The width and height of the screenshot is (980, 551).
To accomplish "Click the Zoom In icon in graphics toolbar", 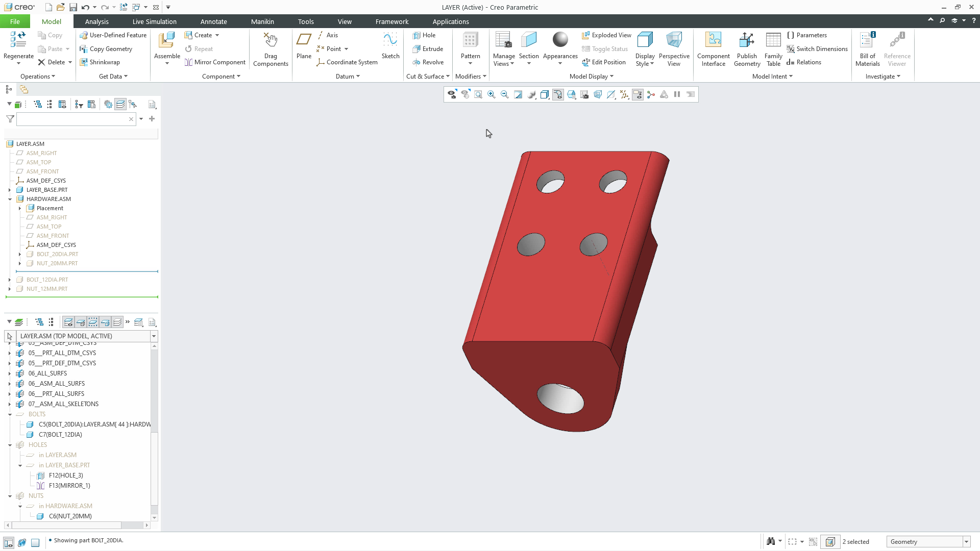I will (x=491, y=94).
